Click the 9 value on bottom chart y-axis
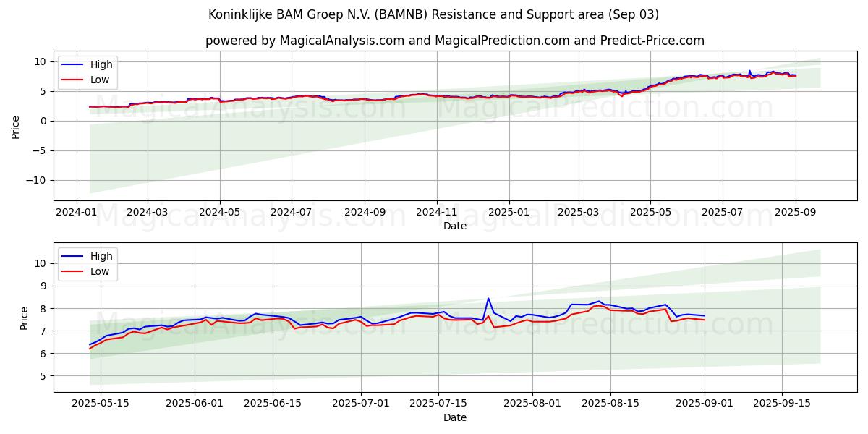This screenshot has height=434, width=868. tap(43, 286)
